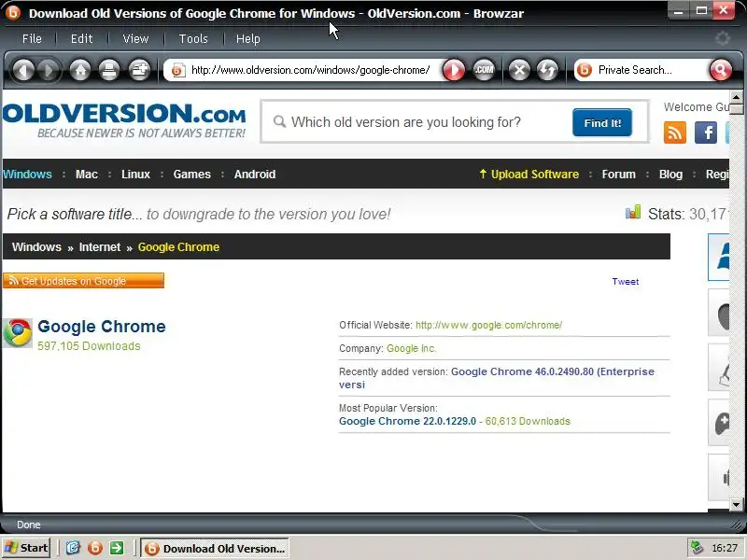The width and height of the screenshot is (747, 560).
Task: Click the page icon in the address bar
Action: coord(178,71)
